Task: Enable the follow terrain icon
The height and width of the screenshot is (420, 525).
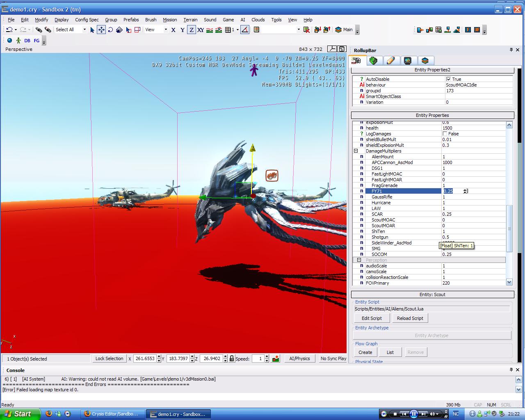Action: coord(210,30)
